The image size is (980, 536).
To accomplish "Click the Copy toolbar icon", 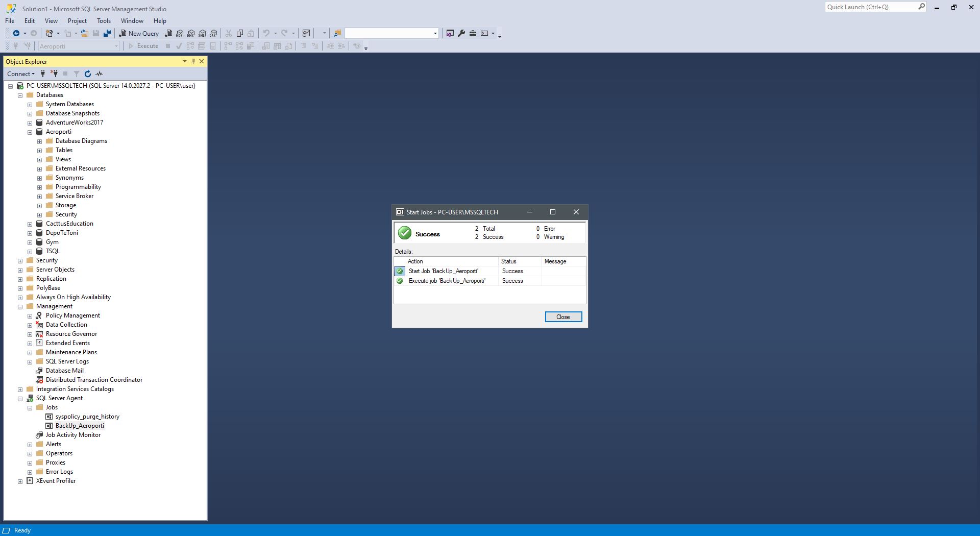I will click(x=240, y=33).
